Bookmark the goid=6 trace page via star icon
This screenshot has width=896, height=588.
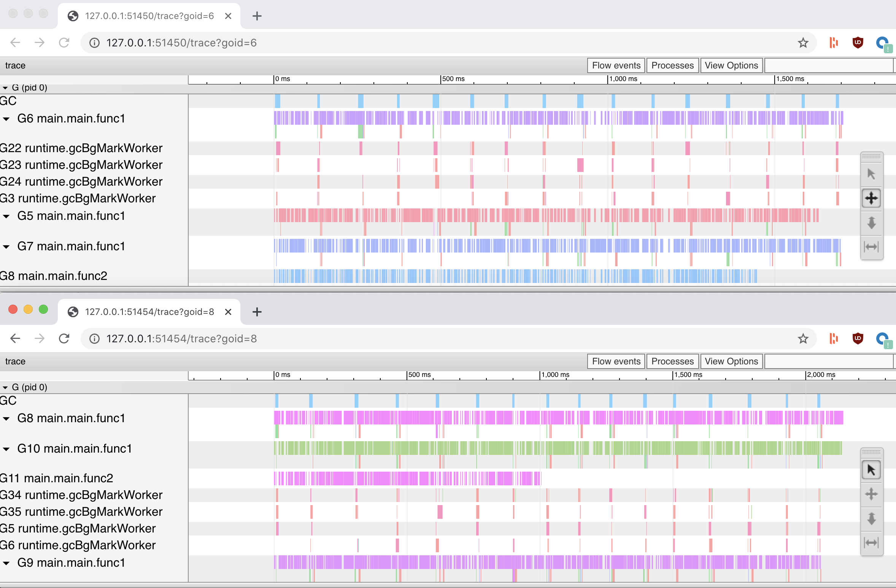pos(803,43)
